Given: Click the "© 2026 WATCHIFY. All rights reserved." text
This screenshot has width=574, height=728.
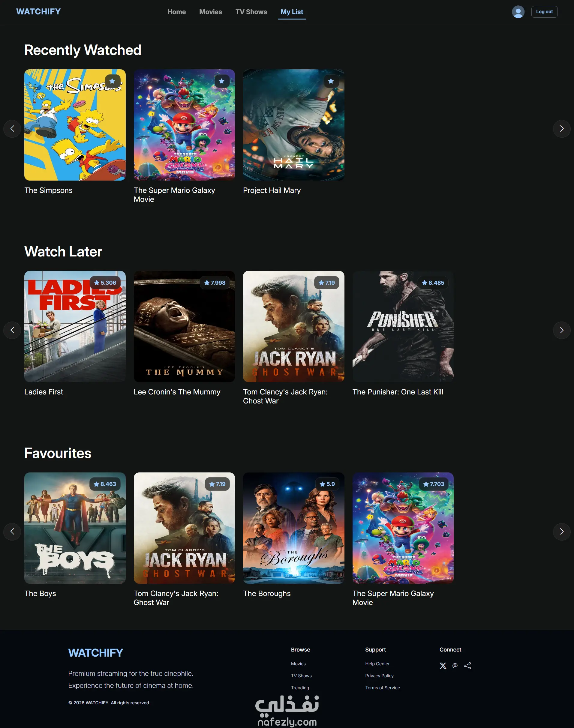Looking at the screenshot, I should pos(109,703).
